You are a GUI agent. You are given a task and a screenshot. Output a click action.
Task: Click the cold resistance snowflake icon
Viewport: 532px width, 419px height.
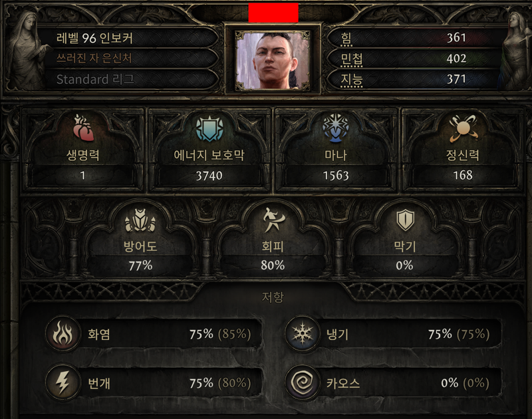click(x=303, y=334)
